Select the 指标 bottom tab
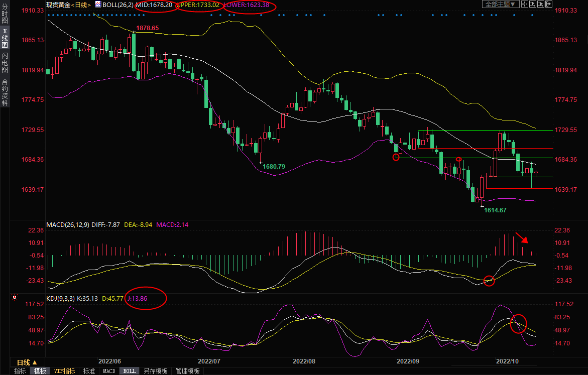588x375 pixels. tap(20, 371)
